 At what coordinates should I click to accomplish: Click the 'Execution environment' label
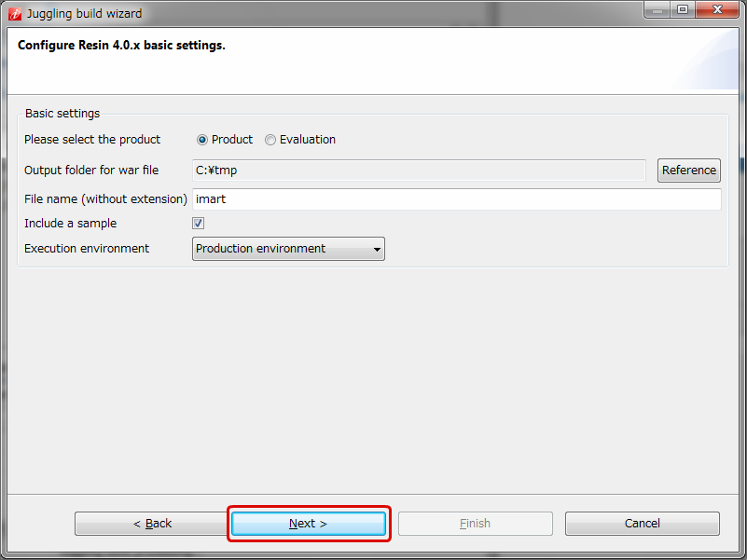coord(87,249)
